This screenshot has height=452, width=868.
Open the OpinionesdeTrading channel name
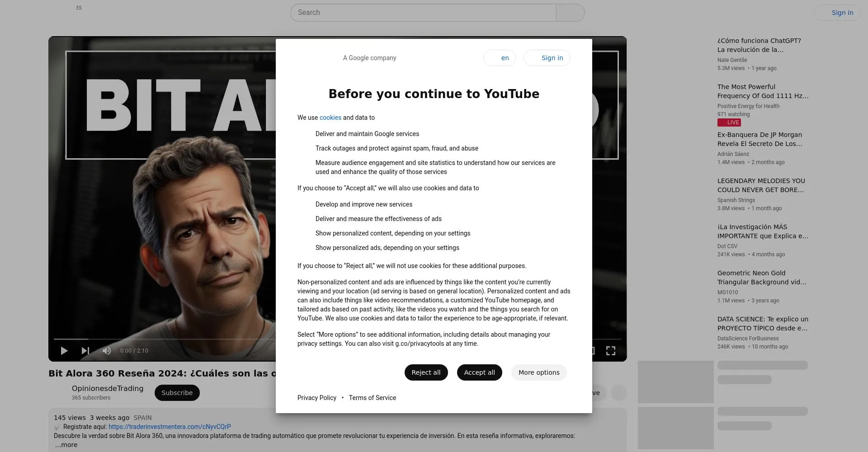(x=108, y=388)
